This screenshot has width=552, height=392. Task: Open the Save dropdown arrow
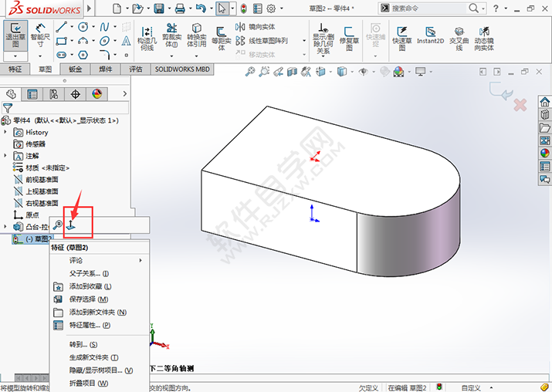169,8
